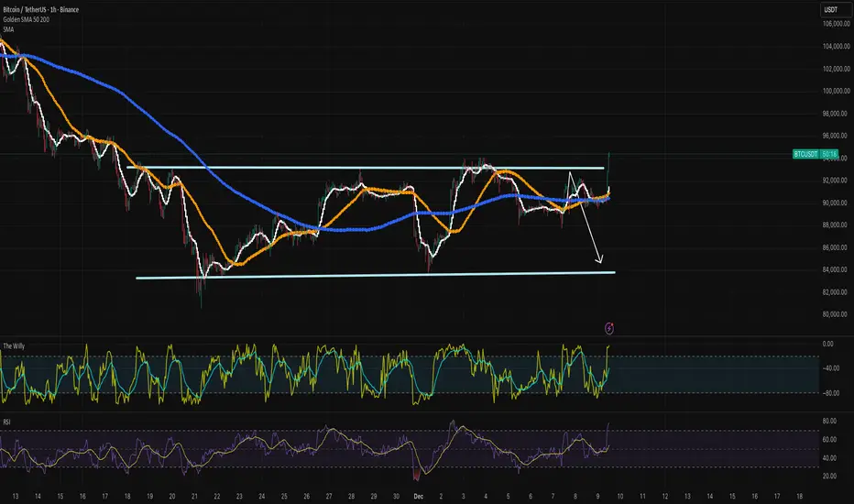Click the 20.00 label on the RSI scale
Screen dimensions: 854x504
click(x=829, y=477)
